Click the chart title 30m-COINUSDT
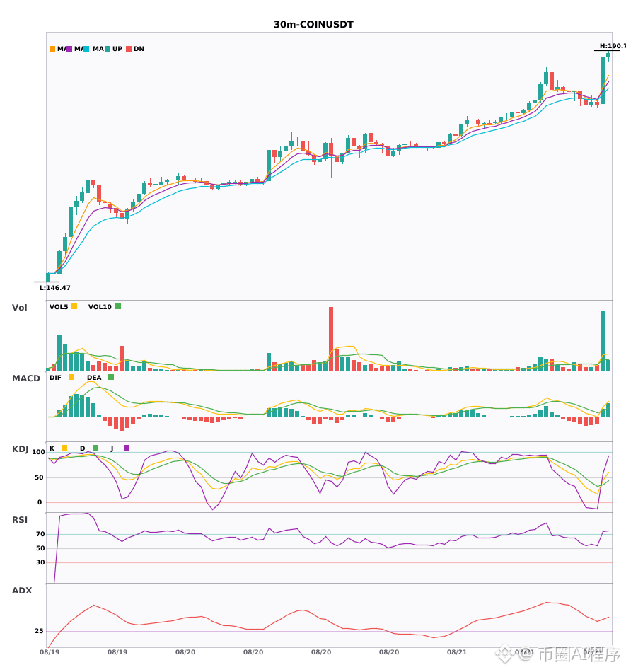The image size is (626, 672). pos(313,25)
